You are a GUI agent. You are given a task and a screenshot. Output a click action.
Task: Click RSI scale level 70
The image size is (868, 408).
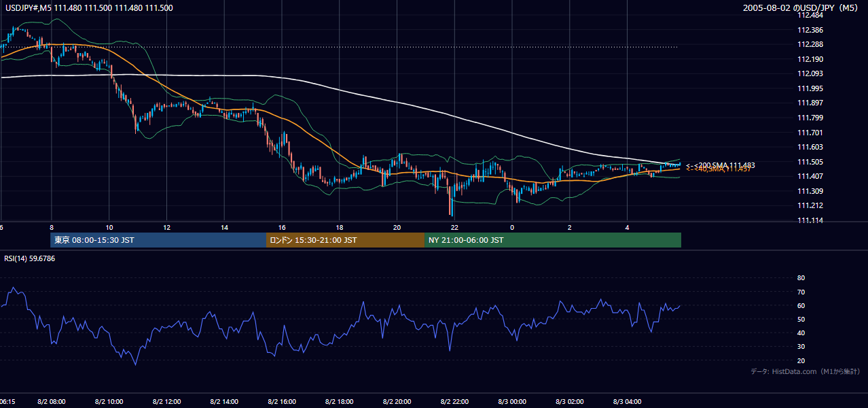[801, 292]
